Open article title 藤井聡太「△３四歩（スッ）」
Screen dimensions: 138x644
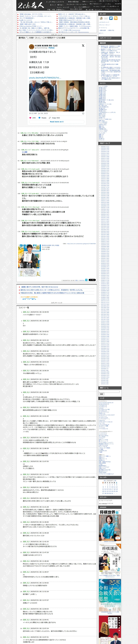pyautogui.click(x=42, y=38)
